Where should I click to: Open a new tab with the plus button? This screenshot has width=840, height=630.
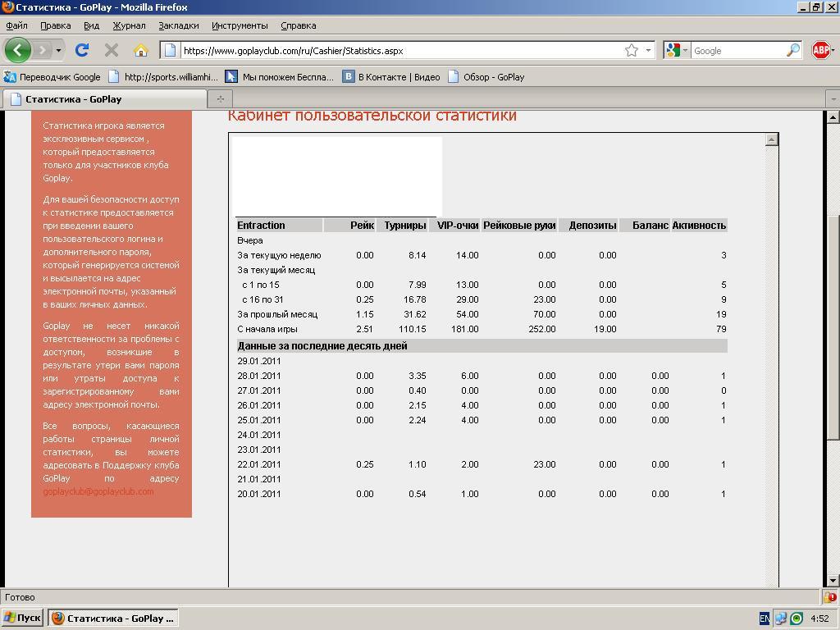click(x=220, y=98)
